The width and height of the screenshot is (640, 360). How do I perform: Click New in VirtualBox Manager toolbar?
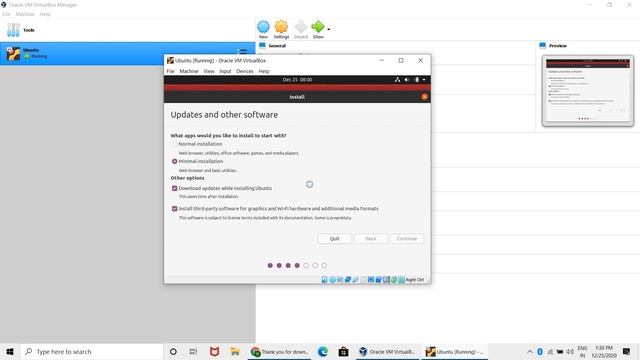point(263,29)
